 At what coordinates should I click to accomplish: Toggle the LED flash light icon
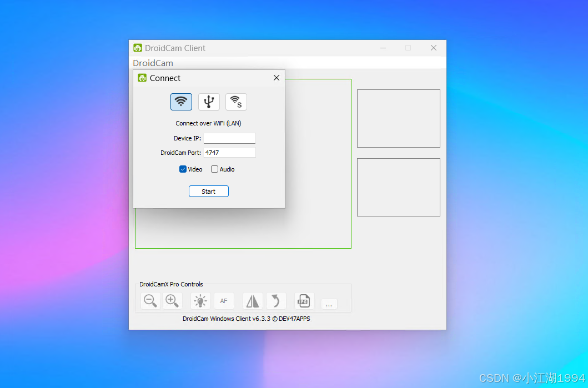pyautogui.click(x=200, y=301)
